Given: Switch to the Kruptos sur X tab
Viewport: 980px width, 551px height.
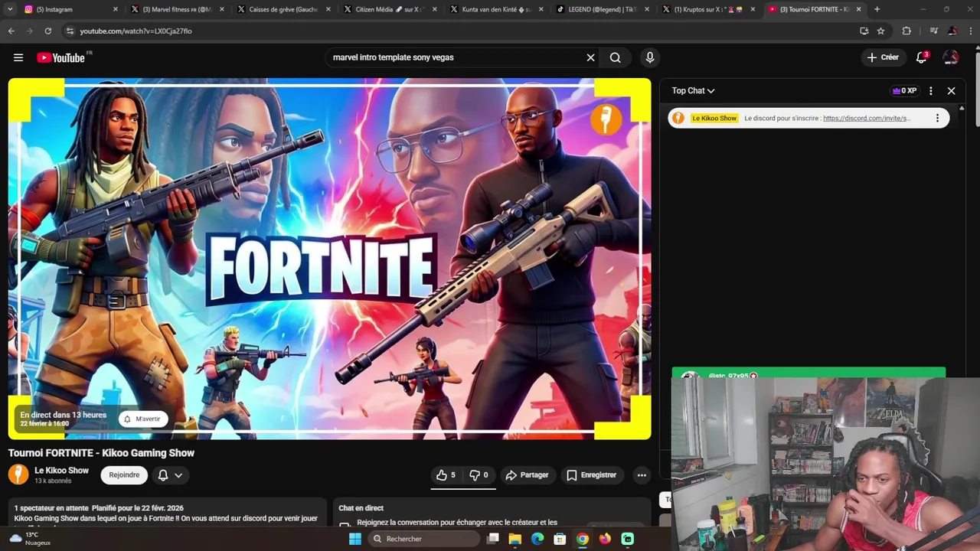Looking at the screenshot, I should coord(709,9).
